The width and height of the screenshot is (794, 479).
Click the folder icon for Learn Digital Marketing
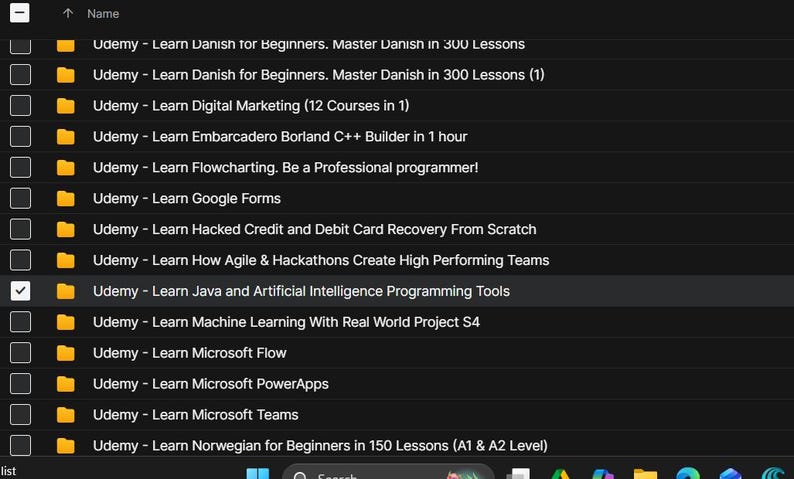click(65, 106)
